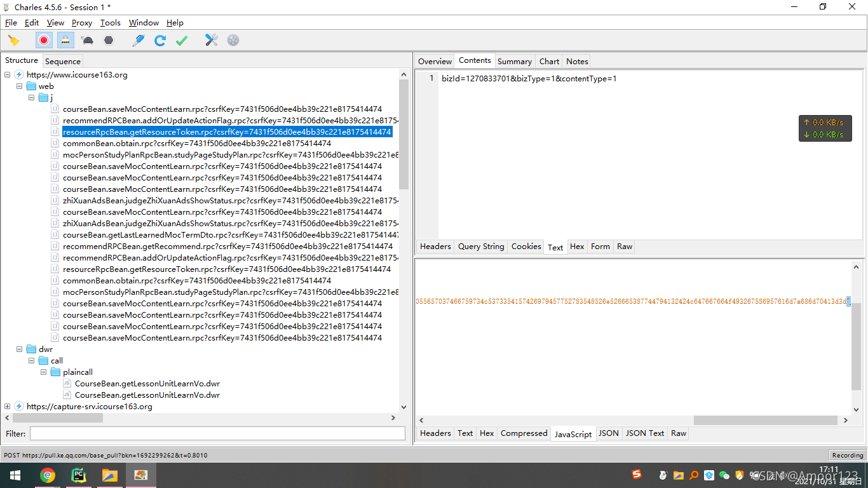Show the response JSON Text tab
Image resolution: width=868 pixels, height=488 pixels.
tap(645, 433)
